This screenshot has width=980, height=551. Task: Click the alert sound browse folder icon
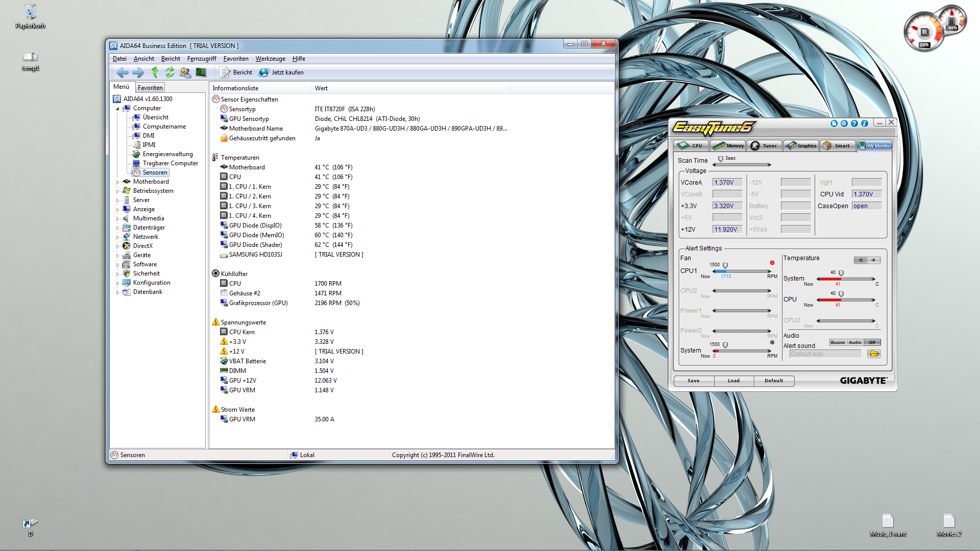pyautogui.click(x=874, y=354)
